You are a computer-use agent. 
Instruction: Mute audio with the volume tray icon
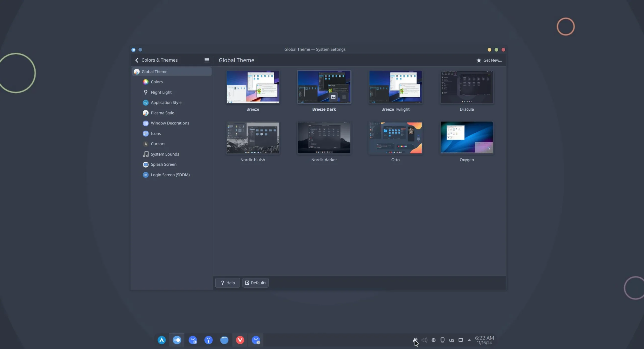click(424, 340)
